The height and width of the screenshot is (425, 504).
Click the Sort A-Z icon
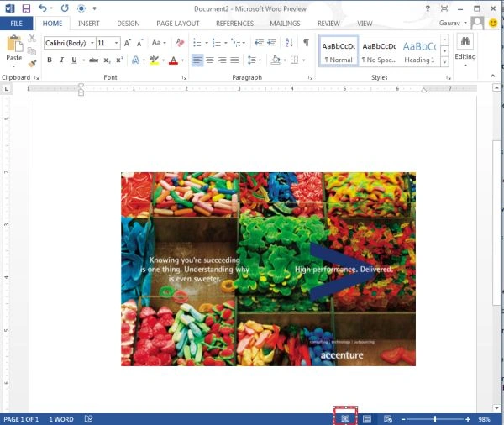289,43
